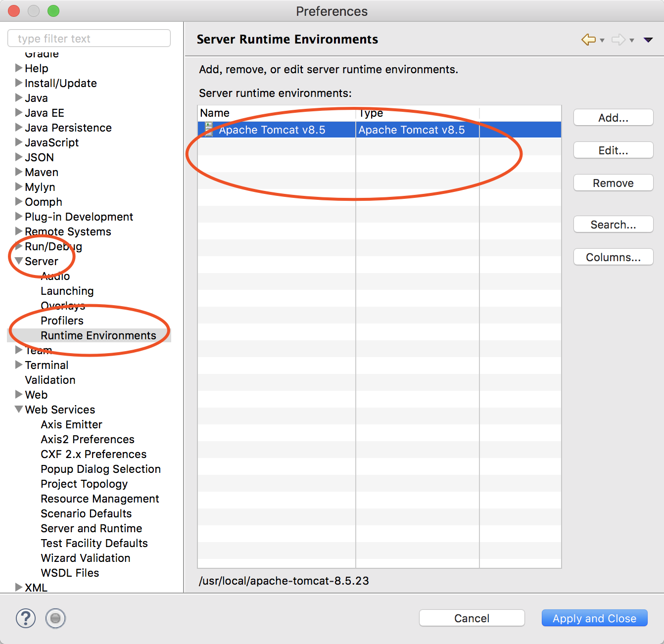
Task: Expand the Web tree node
Action: (19, 394)
